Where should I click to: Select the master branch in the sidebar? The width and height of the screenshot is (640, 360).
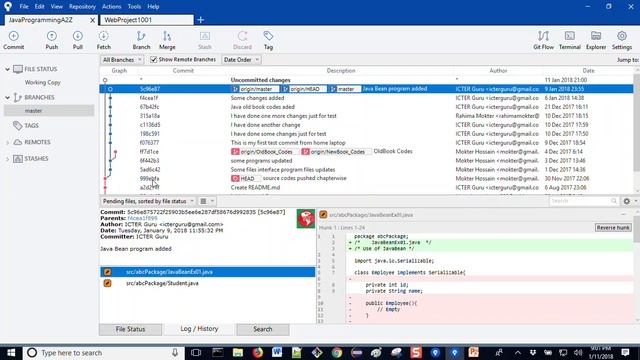pyautogui.click(x=49, y=111)
